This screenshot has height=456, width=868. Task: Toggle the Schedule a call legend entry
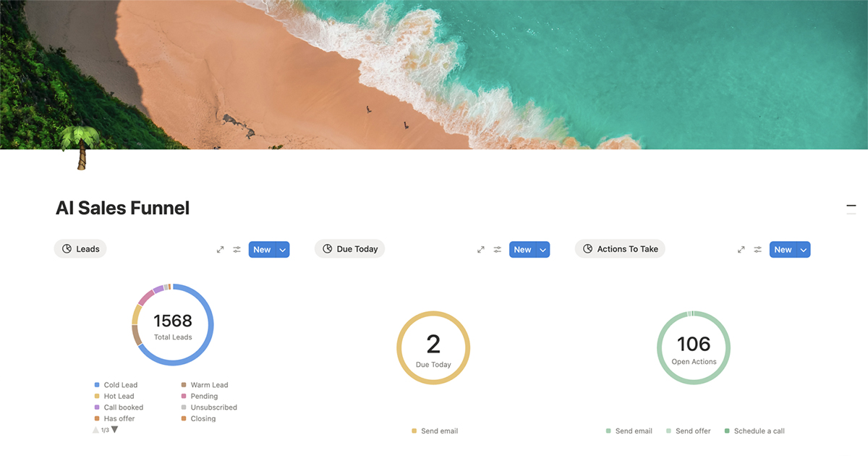pos(758,431)
